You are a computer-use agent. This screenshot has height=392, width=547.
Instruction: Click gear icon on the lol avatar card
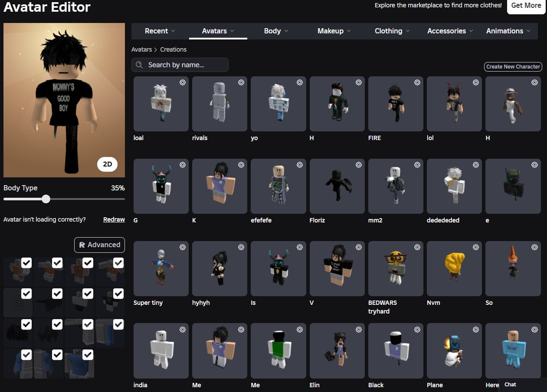(x=476, y=82)
